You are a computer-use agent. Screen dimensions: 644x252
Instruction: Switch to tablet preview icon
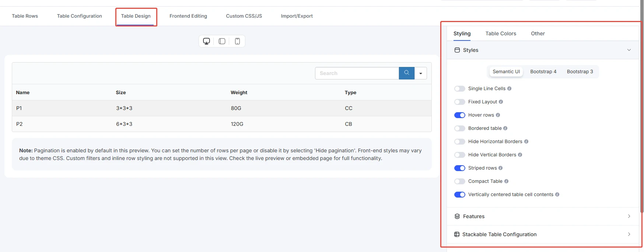click(222, 41)
